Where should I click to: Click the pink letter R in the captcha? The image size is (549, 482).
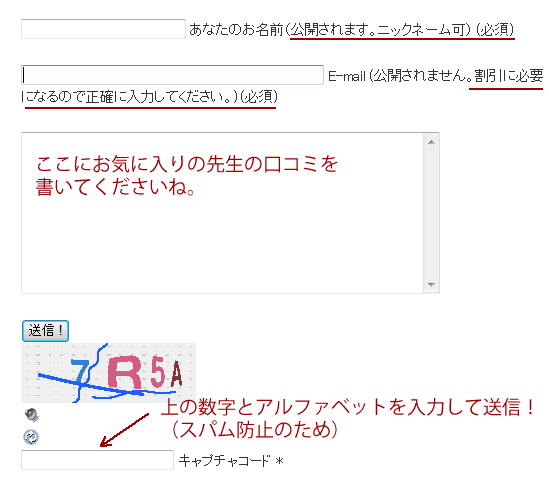coord(125,372)
